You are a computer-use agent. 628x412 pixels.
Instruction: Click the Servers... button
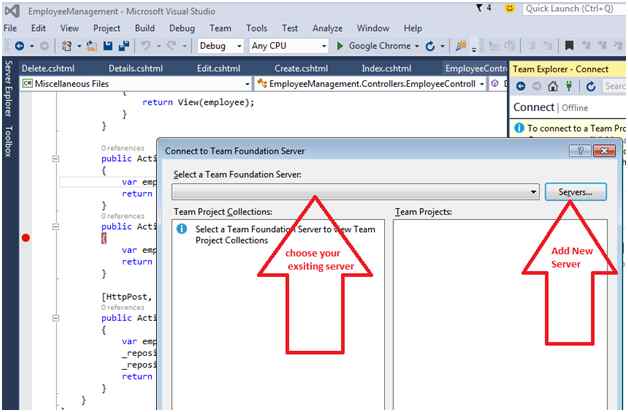tap(576, 192)
